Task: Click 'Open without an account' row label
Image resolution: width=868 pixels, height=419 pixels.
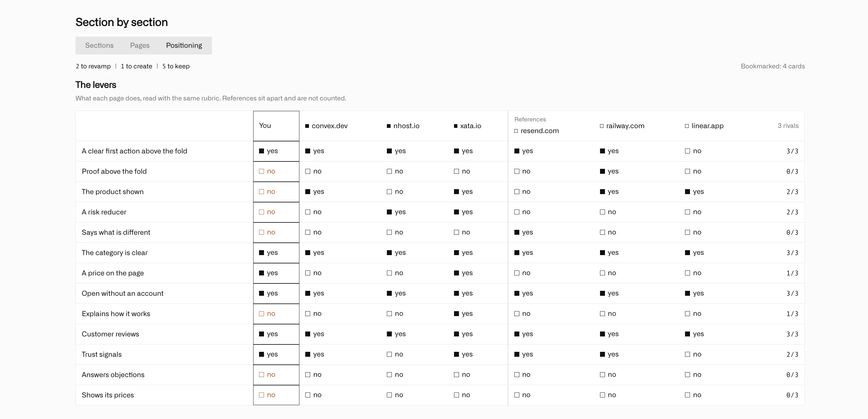Action: (122, 293)
